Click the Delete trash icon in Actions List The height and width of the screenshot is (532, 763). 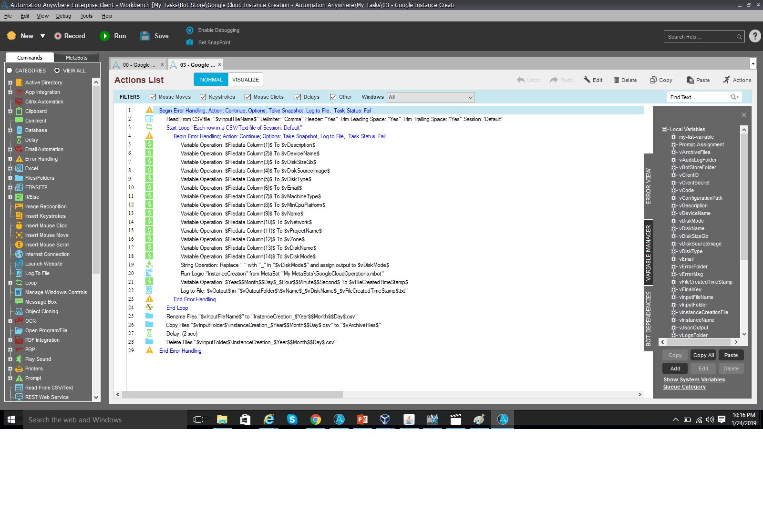click(x=616, y=80)
